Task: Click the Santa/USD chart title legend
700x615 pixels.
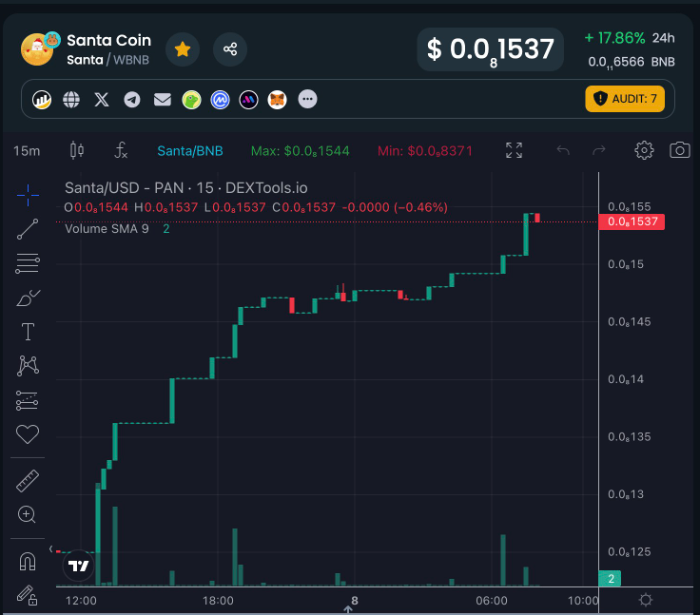Action: (x=186, y=188)
